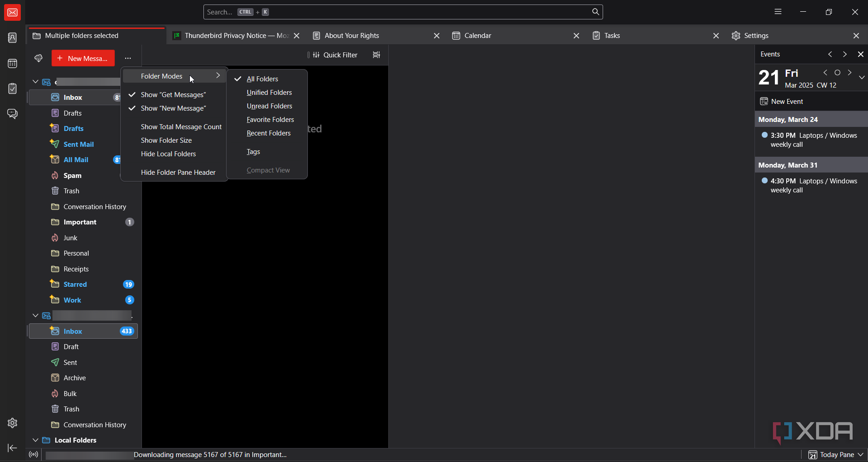Screen dimensions: 868x462
Task: Open the Today Pane dropdown in status bar
Action: click(836, 455)
